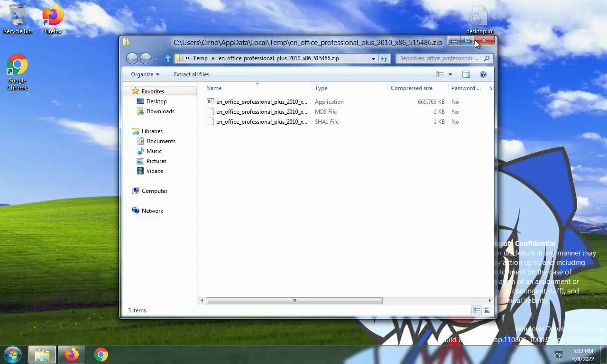Click Firefox in the taskbar

pos(72,355)
